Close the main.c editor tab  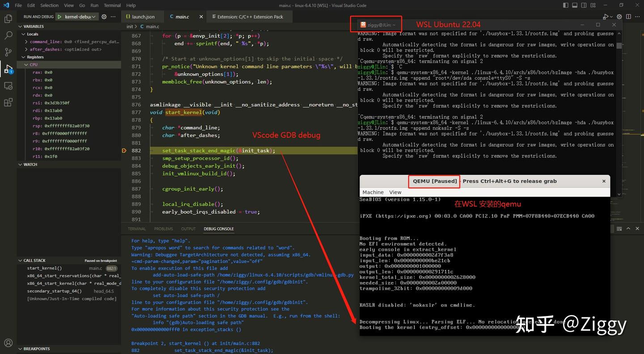point(201,17)
